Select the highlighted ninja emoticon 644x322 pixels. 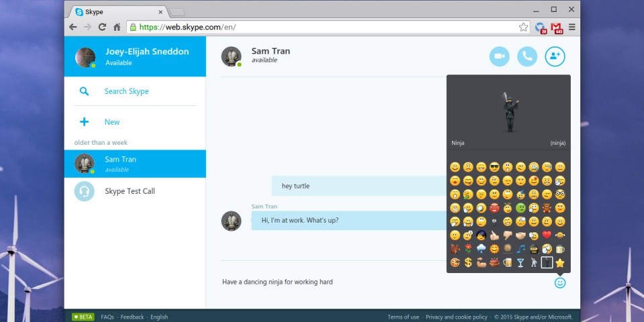[x=547, y=262]
